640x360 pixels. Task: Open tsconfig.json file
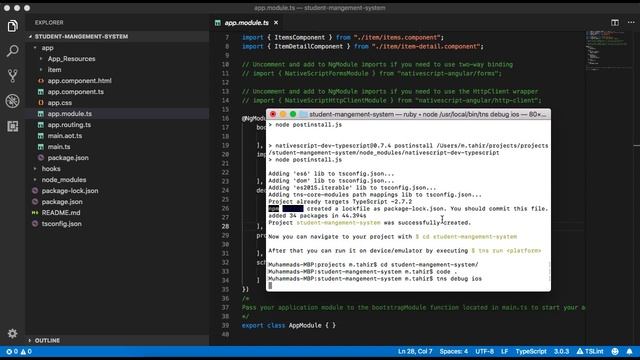pyautogui.click(x=62, y=224)
